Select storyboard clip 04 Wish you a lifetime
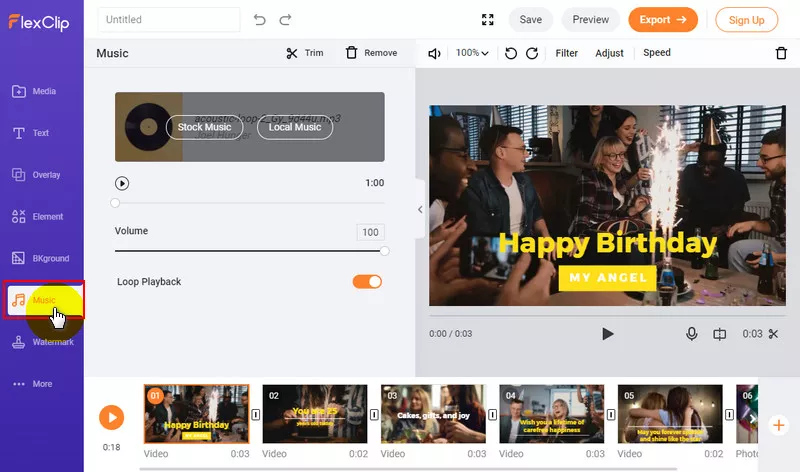 point(552,414)
